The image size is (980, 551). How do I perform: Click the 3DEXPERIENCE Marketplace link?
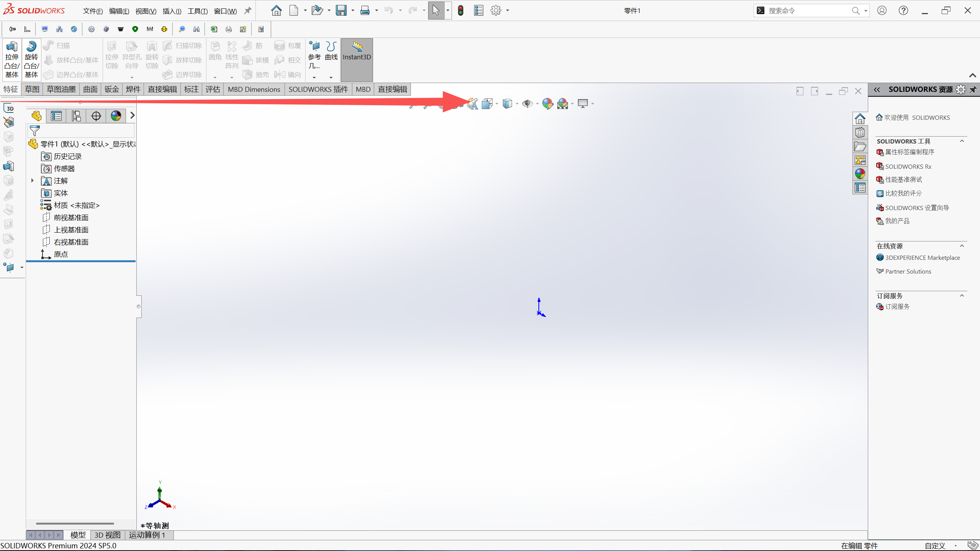click(x=922, y=258)
